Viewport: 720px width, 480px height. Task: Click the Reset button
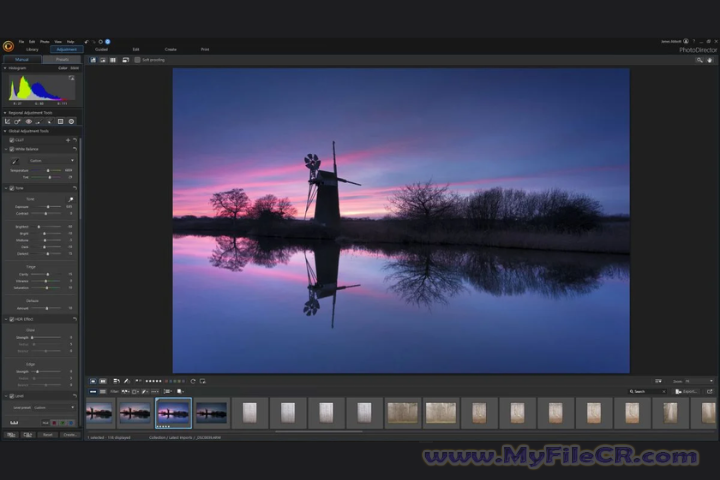pyautogui.click(x=48, y=435)
